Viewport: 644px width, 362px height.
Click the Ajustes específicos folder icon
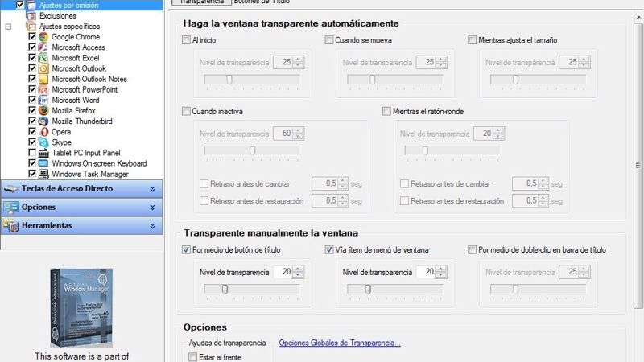[31, 27]
